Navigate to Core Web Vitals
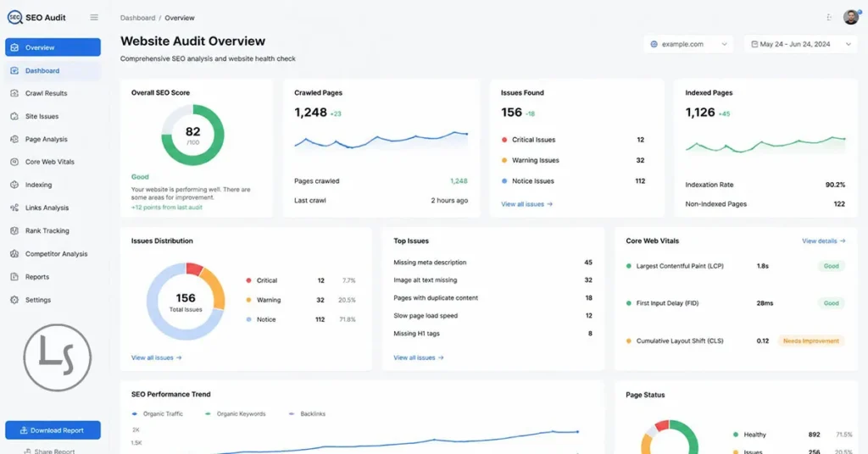This screenshot has width=868, height=454. pyautogui.click(x=53, y=162)
